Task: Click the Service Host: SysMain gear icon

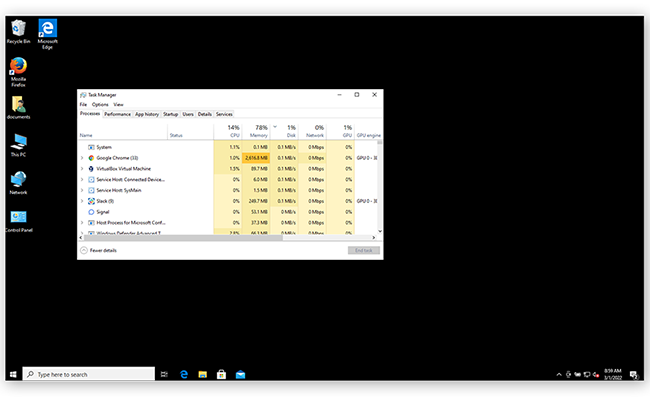Action: 91,190
